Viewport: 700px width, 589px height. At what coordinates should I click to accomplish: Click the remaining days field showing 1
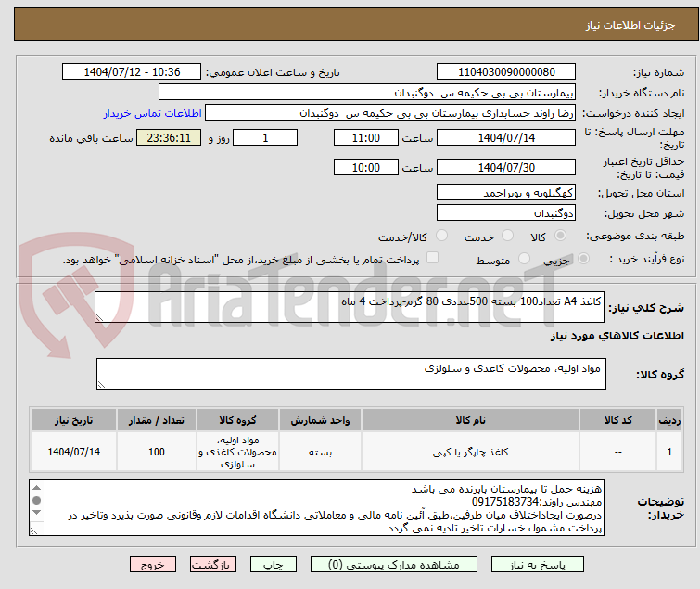click(x=265, y=137)
